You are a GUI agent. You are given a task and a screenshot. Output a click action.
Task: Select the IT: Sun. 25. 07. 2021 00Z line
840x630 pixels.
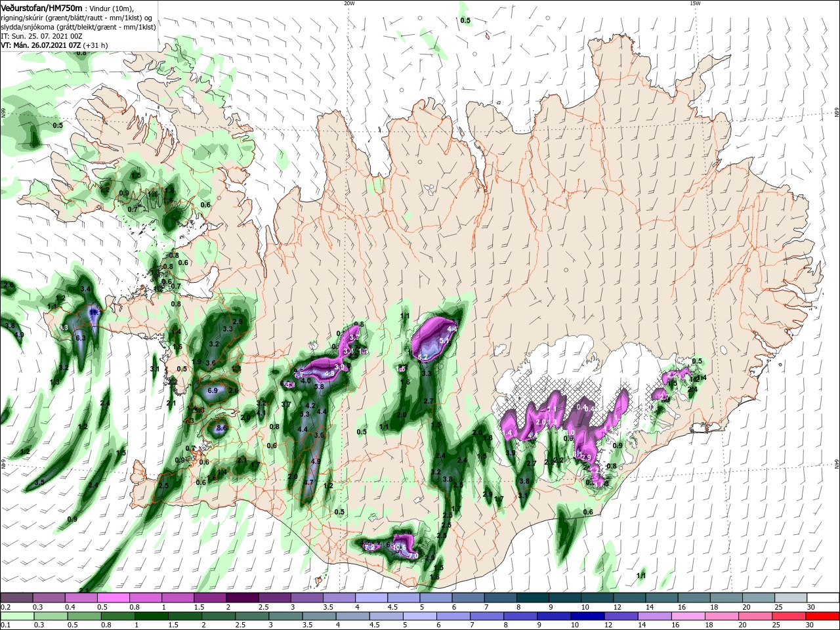tap(42, 35)
